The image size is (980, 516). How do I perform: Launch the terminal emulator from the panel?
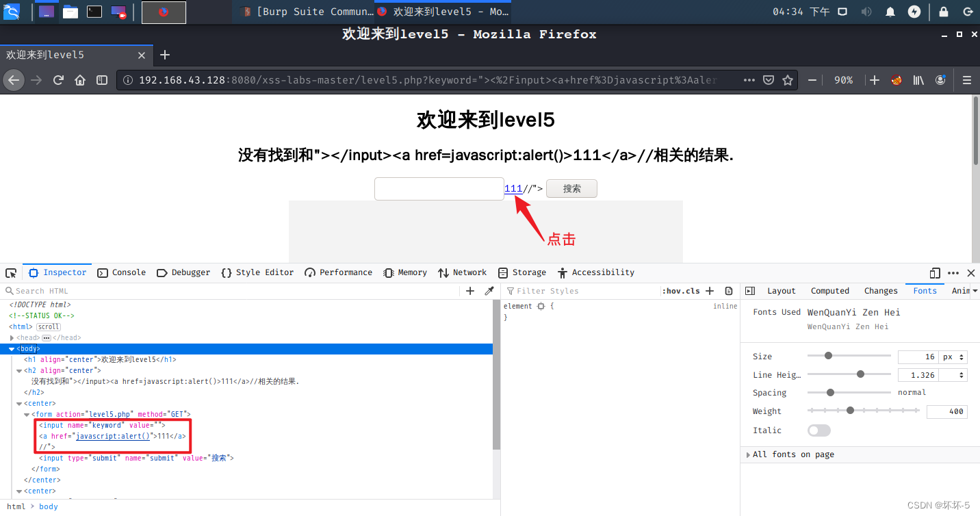click(94, 12)
